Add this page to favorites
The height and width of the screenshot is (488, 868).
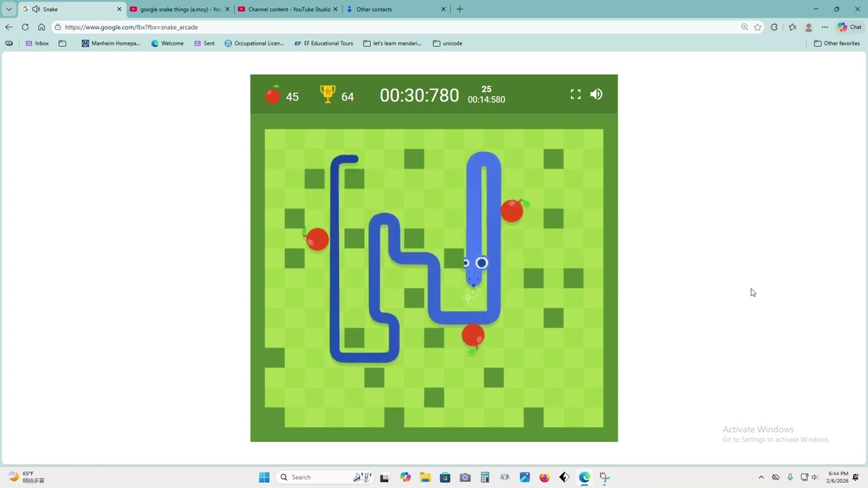click(x=757, y=27)
